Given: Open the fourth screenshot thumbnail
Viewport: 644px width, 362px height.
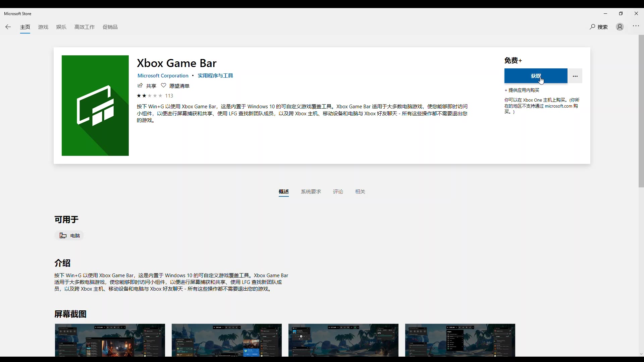Looking at the screenshot, I should coord(460,340).
